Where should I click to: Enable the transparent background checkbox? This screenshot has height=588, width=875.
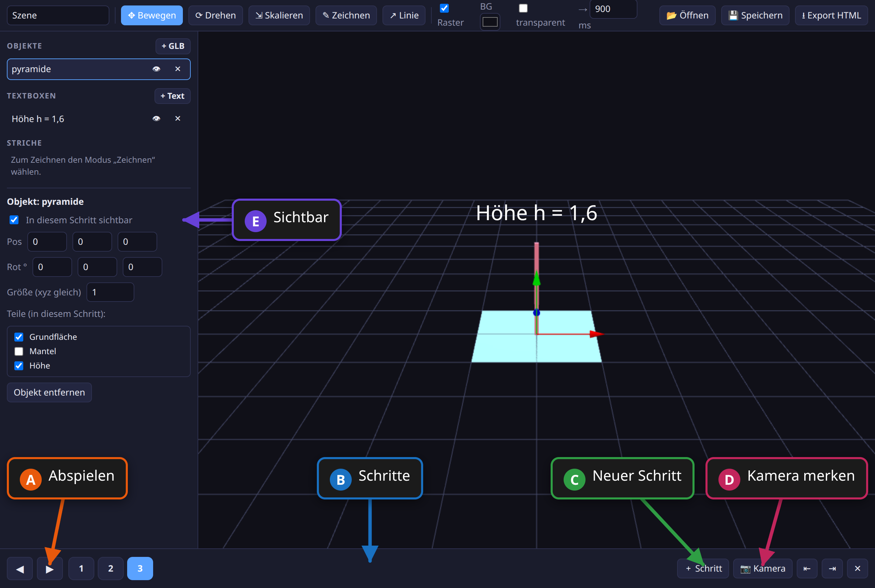point(523,8)
